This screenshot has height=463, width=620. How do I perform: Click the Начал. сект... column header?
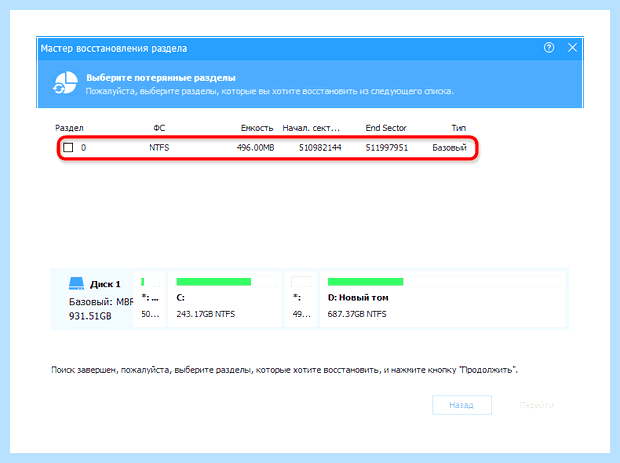(311, 128)
